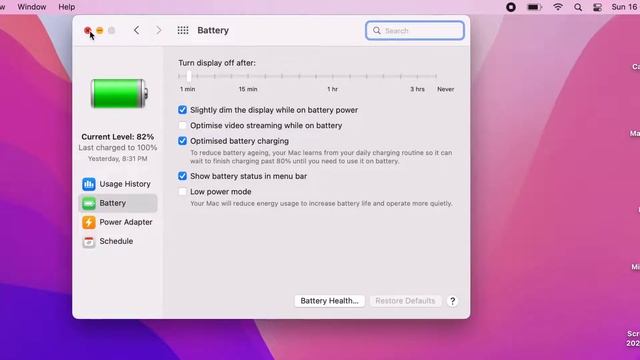Enable Optimise video streaming while on battery
The width and height of the screenshot is (640, 360).
click(182, 125)
